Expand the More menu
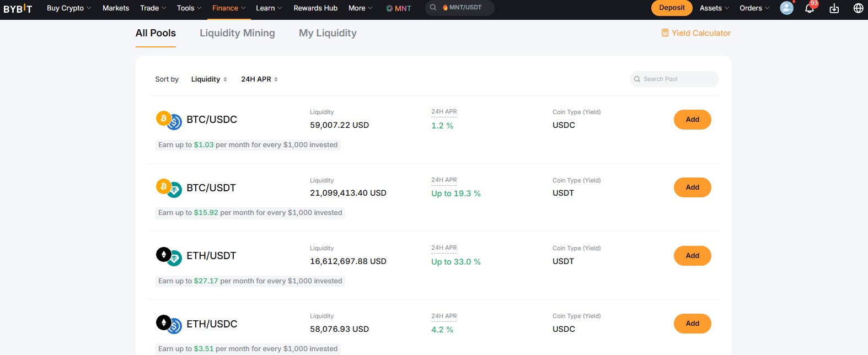Screen dimensions: 868x355 tap(361, 8)
